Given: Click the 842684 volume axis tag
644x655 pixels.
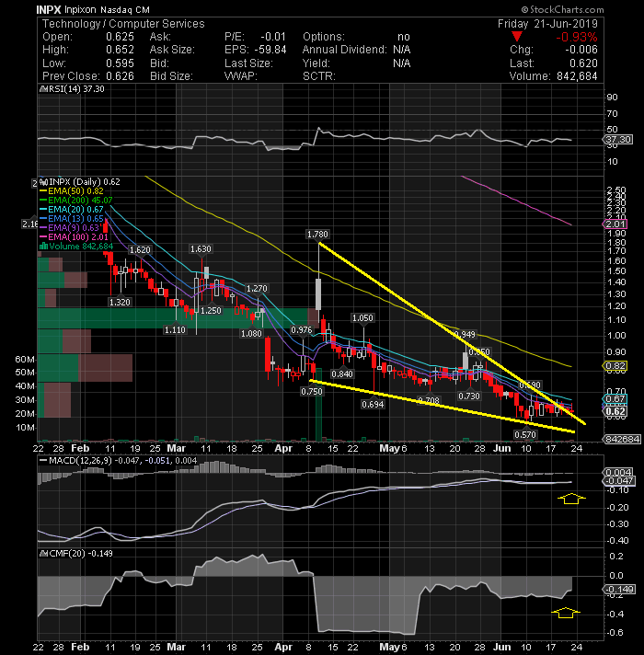Looking at the screenshot, I should [x=621, y=439].
